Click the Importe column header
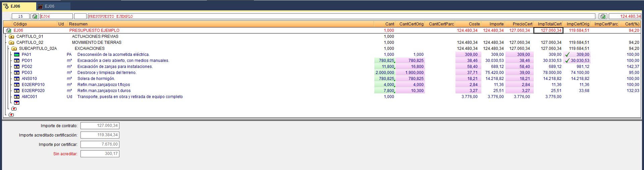Viewport: 644px width, 170px height. tap(493, 24)
